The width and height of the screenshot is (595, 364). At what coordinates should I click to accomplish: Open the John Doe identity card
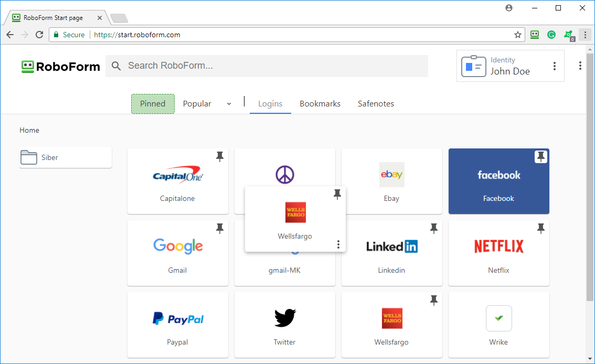(510, 66)
